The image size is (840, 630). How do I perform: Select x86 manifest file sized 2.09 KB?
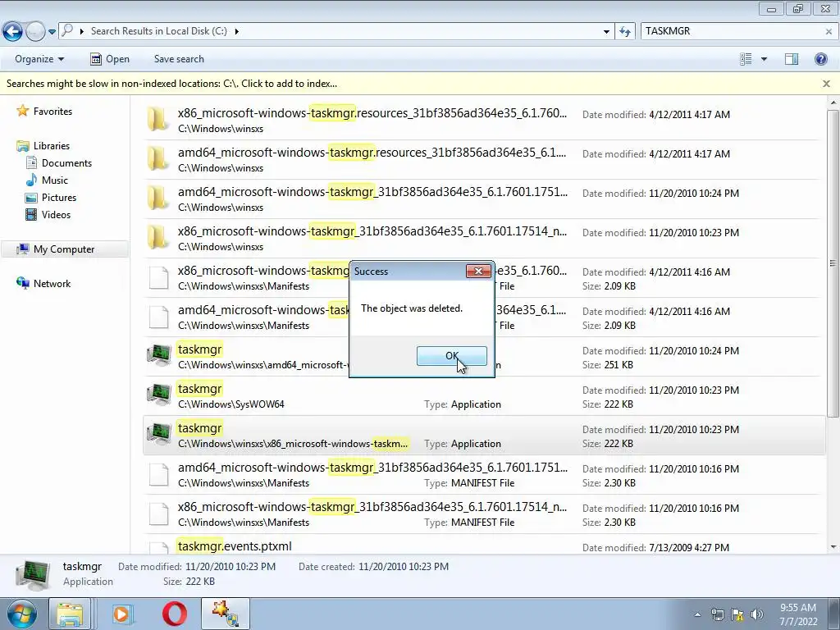(484, 278)
